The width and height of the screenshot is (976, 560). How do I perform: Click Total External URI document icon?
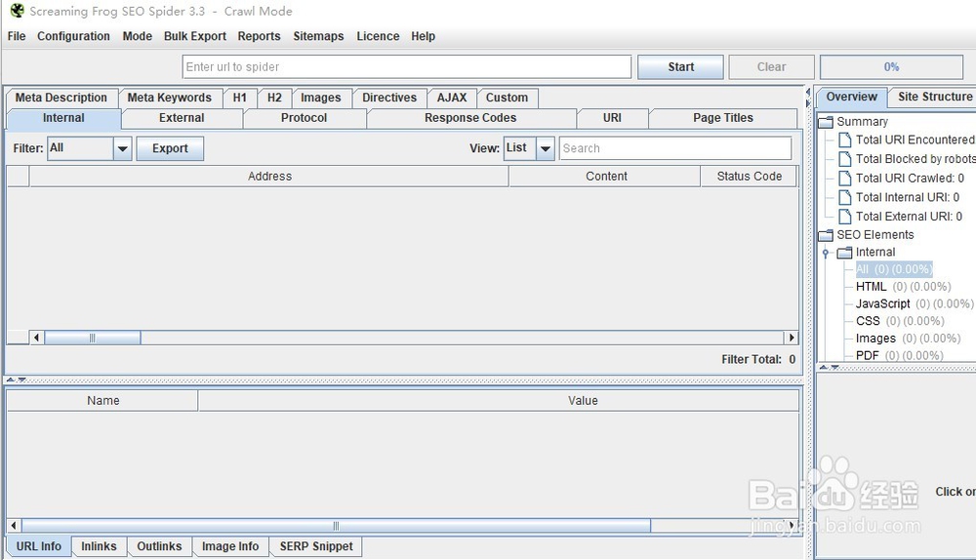(844, 217)
